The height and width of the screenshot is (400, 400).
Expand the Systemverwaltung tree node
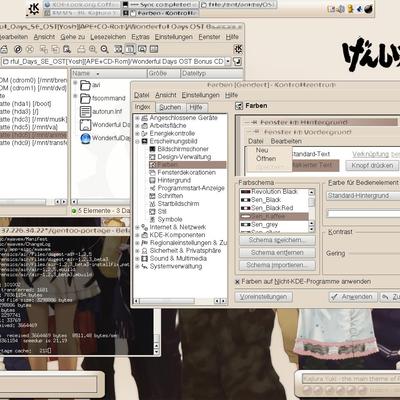coord(137,266)
